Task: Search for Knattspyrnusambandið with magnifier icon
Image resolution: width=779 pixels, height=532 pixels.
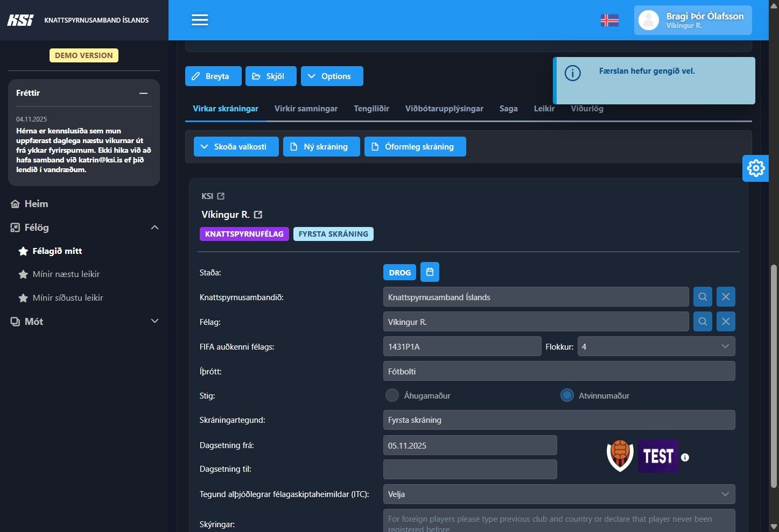Action: [x=703, y=297]
